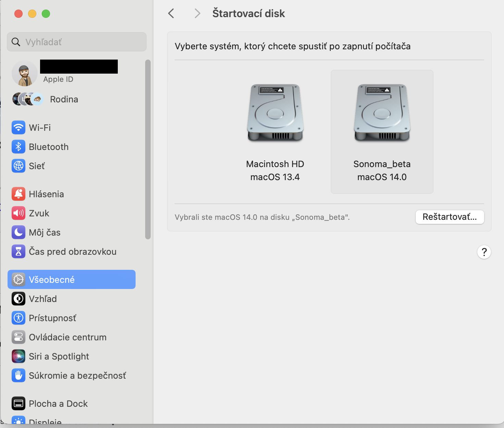Click the magnifier icon in search field
504x428 pixels.
(16, 42)
